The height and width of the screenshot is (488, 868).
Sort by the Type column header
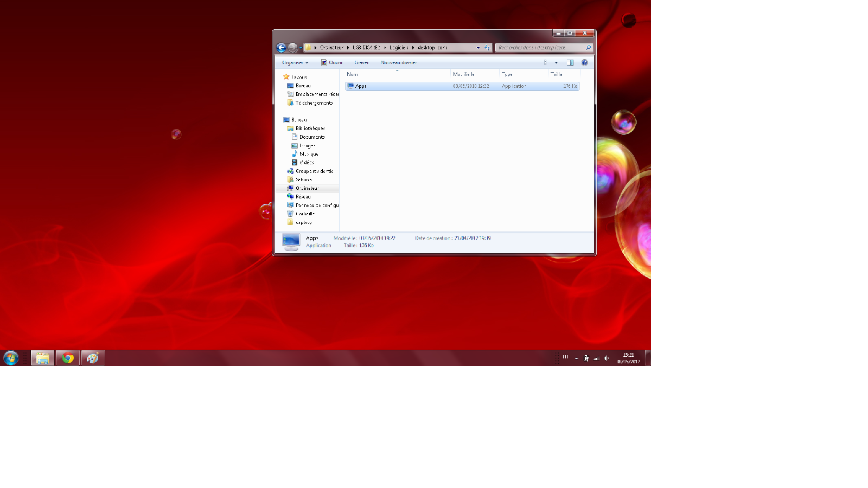(x=524, y=74)
